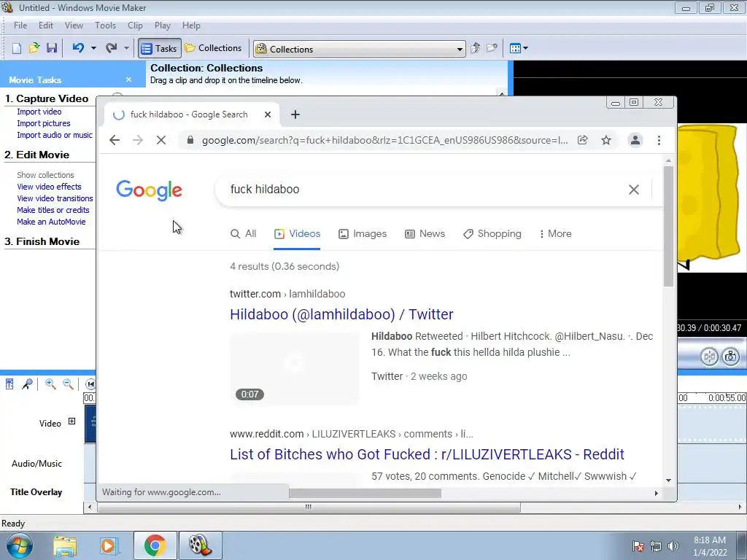Click the Take Picture camera icon
747x560 pixels.
(730, 356)
